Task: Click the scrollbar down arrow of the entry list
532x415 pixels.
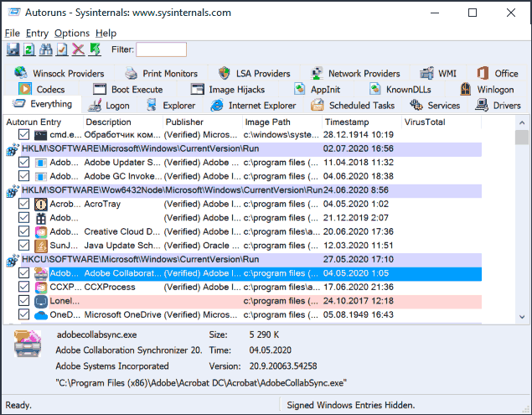Action: (522, 317)
